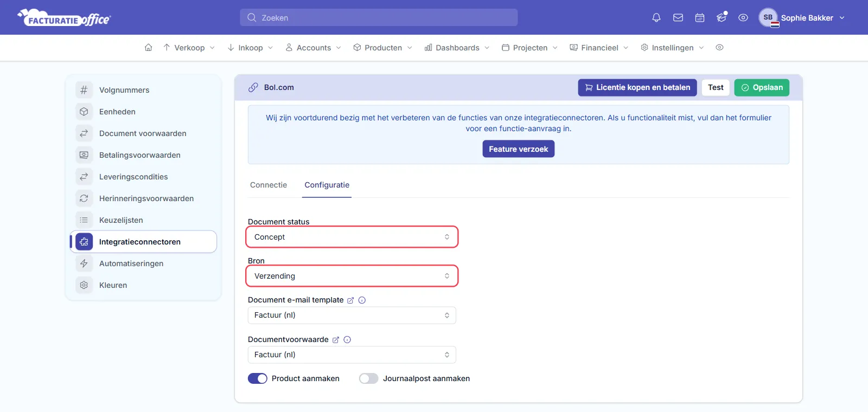Image resolution: width=868 pixels, height=412 pixels.
Task: Expand the Sophie Bakker user menu
Action: 802,18
